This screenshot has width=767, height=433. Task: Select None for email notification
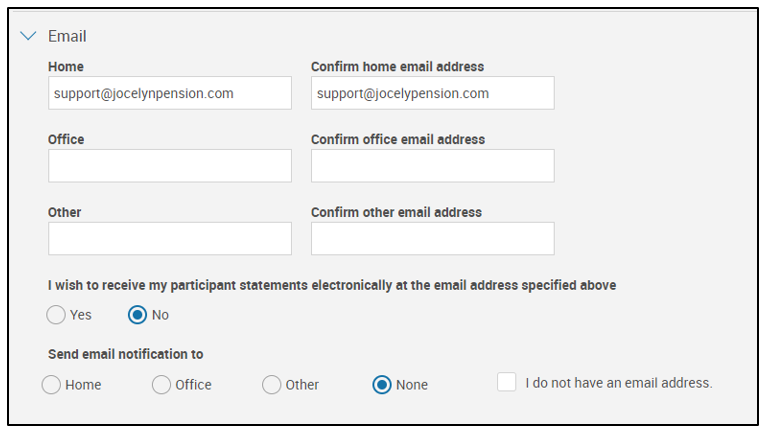(x=382, y=385)
